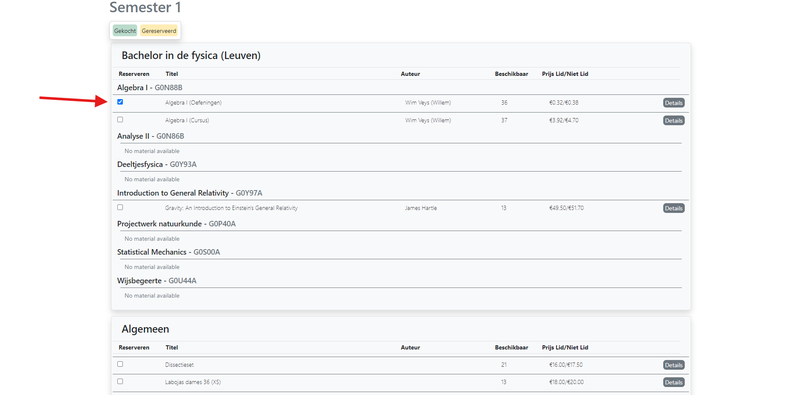The image size is (800, 395).
Task: Click the Algebra I - G0N88B course heading
Action: click(149, 88)
